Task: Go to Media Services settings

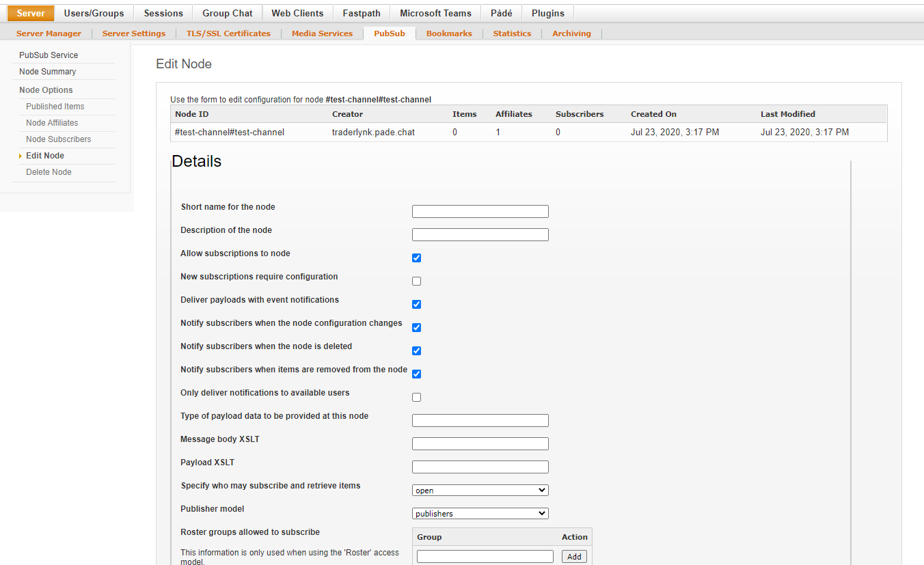Action: tap(322, 33)
